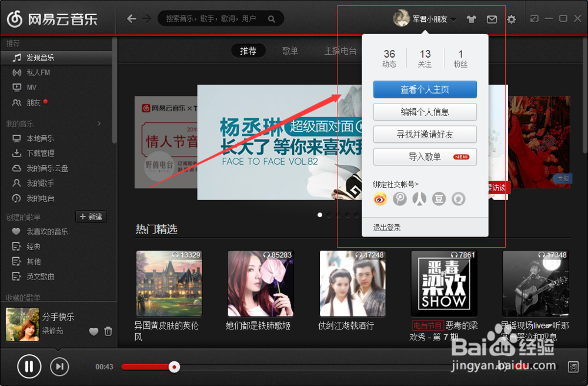Click the 查看个人主页 button
This screenshot has height=386, width=588.
tap(425, 89)
